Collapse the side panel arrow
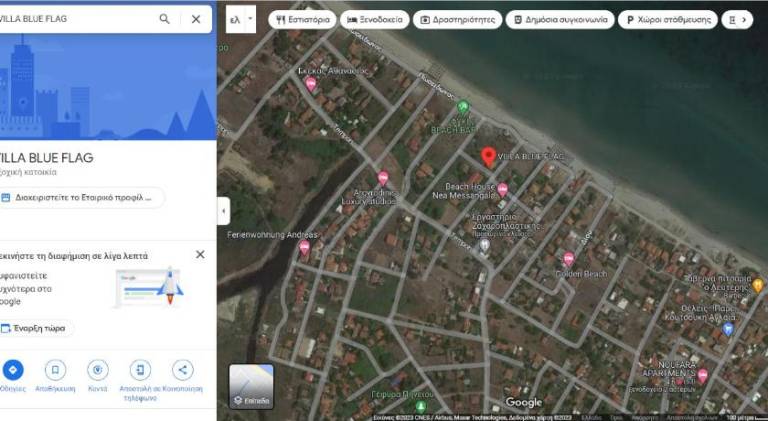The width and height of the screenshot is (768, 421). tap(223, 211)
